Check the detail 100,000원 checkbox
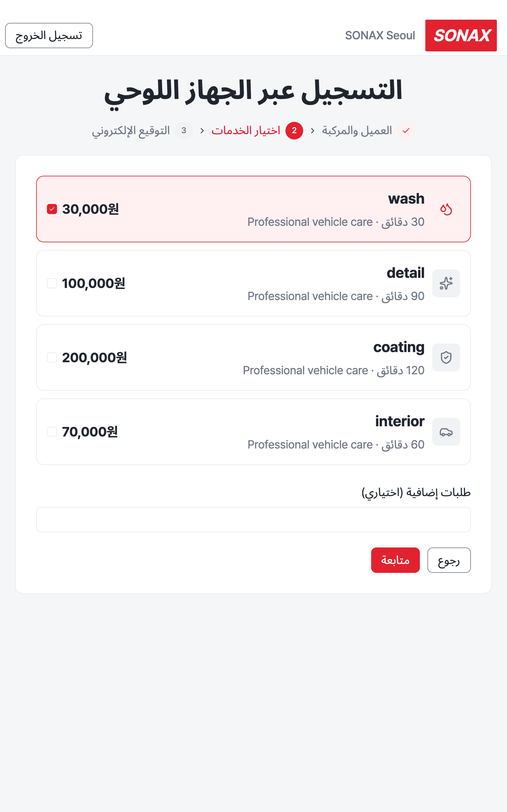 (52, 283)
